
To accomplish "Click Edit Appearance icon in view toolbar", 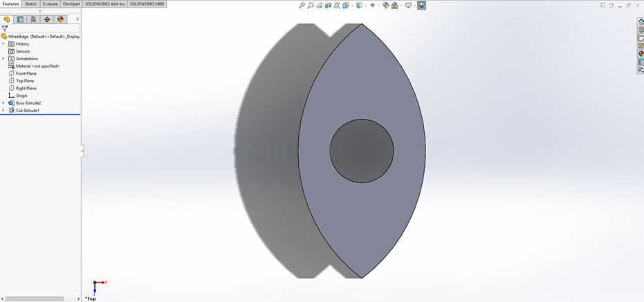I will (x=386, y=6).
